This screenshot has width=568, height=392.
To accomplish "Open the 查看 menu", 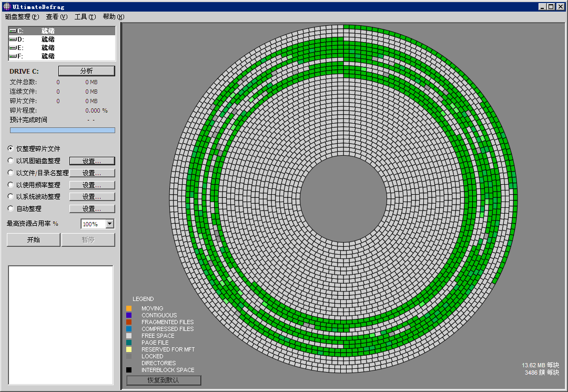I will (56, 17).
